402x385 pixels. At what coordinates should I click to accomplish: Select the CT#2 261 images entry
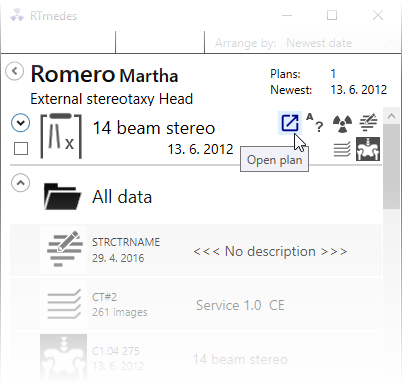[x=196, y=305]
